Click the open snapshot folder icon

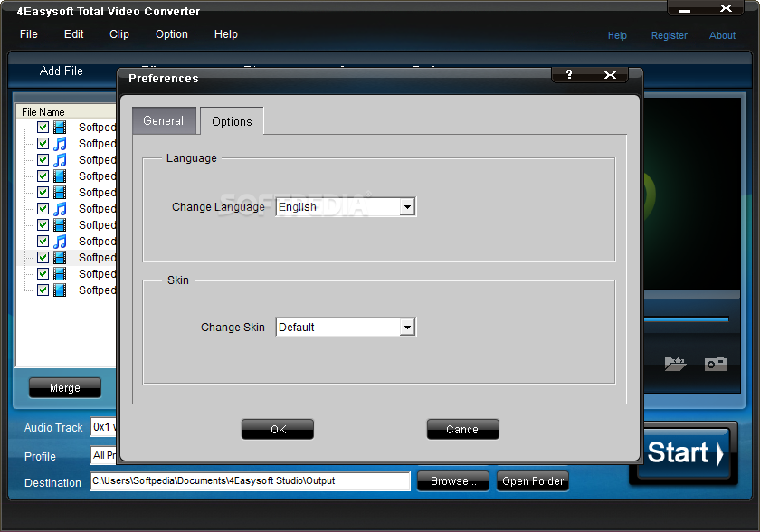[675, 364]
